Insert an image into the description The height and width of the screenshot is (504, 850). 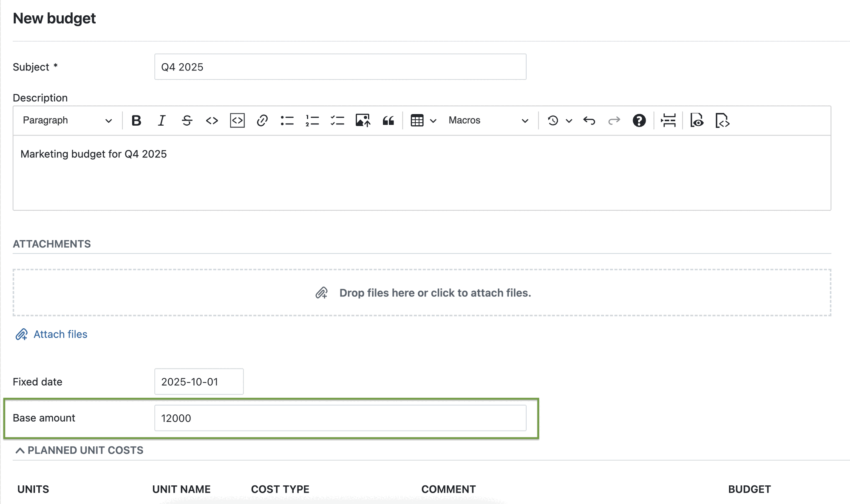(363, 120)
